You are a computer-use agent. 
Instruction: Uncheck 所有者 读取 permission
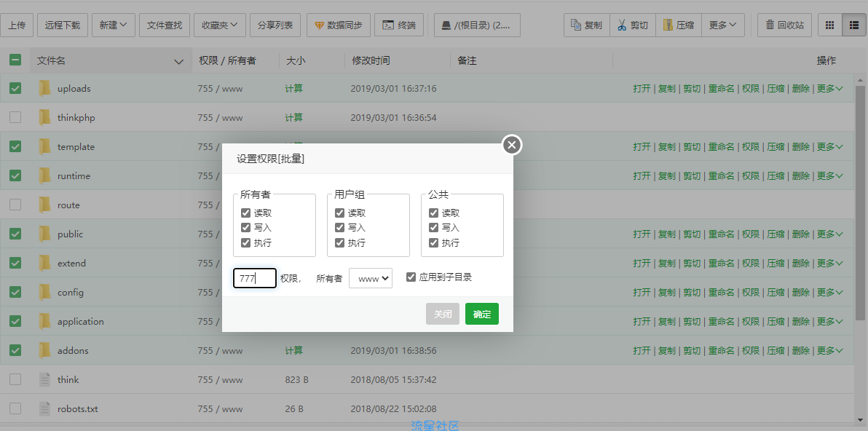[246, 213]
